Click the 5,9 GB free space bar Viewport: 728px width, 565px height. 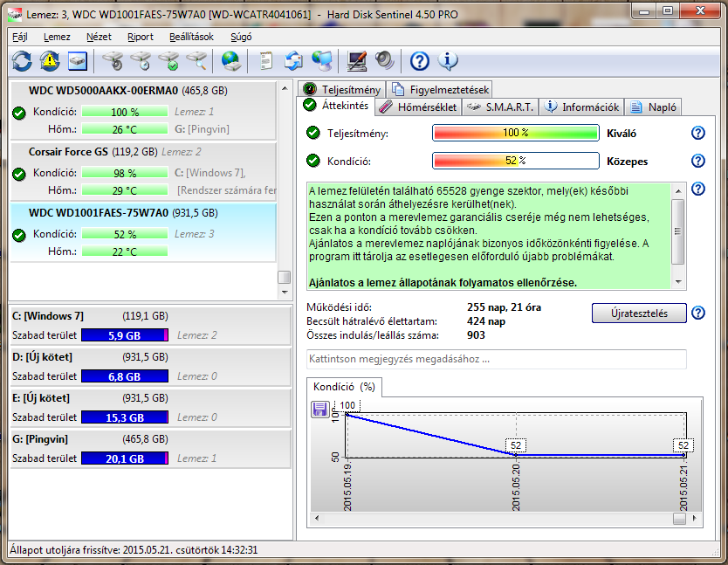pyautogui.click(x=125, y=335)
